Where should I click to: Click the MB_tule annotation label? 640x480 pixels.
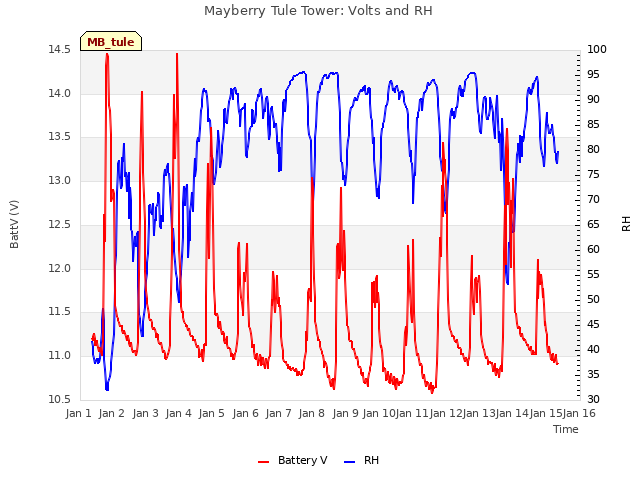click(111, 41)
